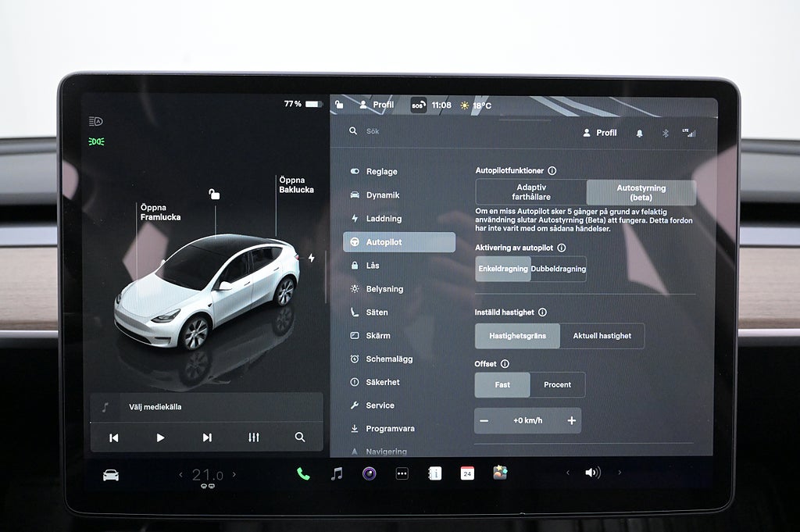Open the Laddning settings menu
This screenshot has height=532, width=800.
pyautogui.click(x=384, y=219)
